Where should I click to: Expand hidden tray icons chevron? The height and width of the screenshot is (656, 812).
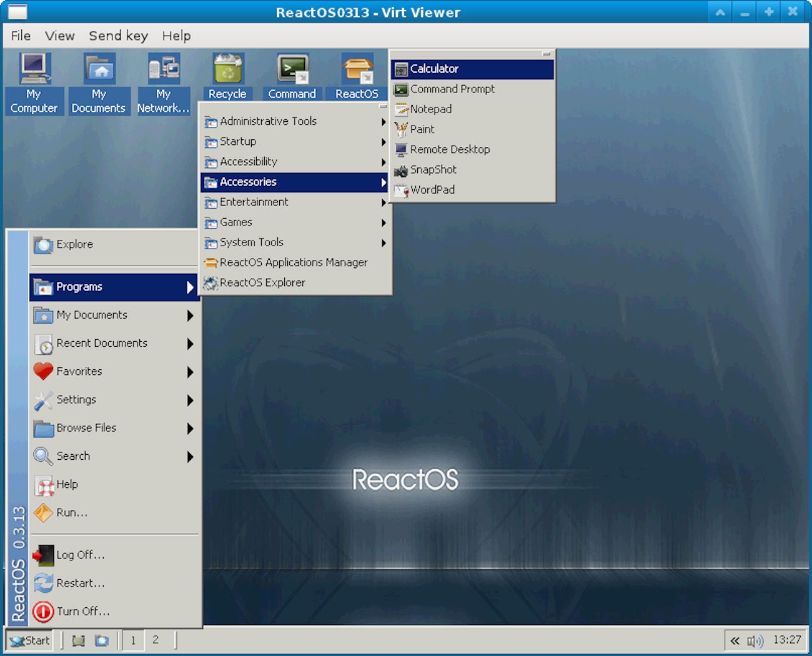tap(735, 641)
